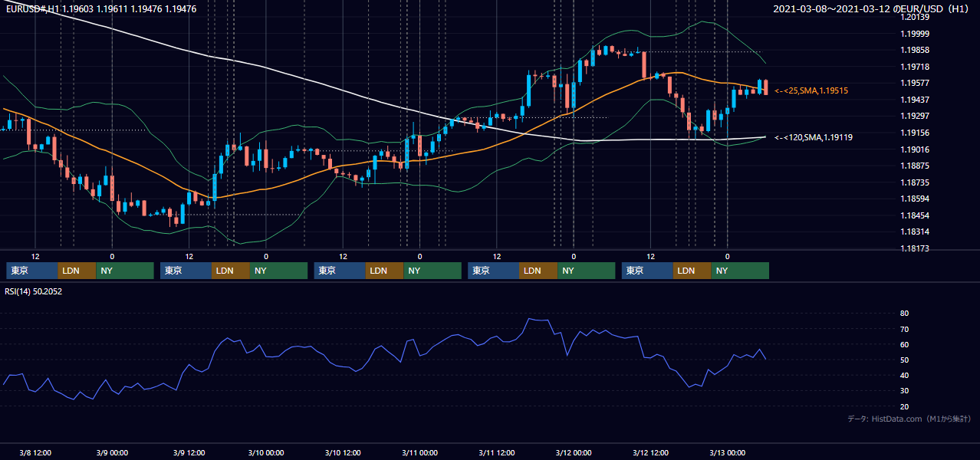Click price axis value 1.19999

point(915,34)
